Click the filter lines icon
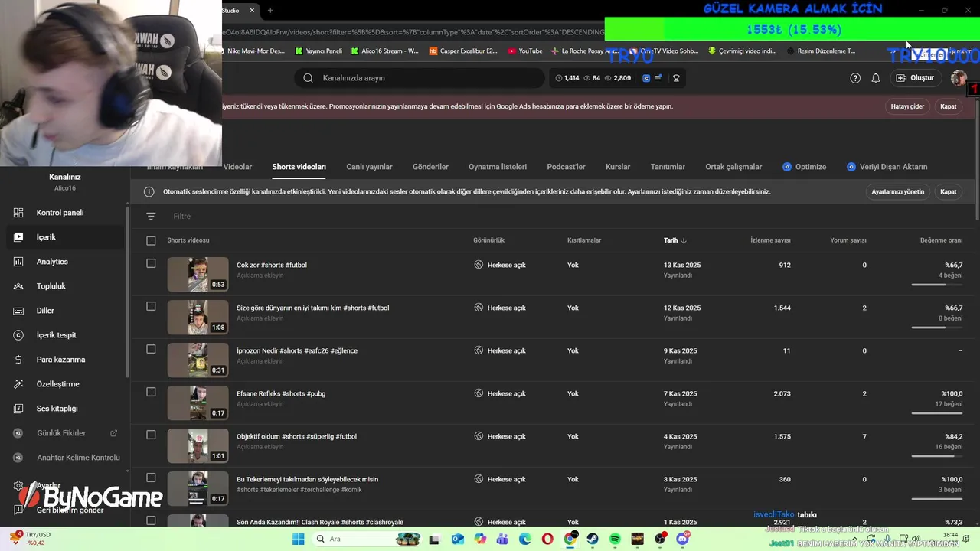The image size is (980, 551). (151, 217)
